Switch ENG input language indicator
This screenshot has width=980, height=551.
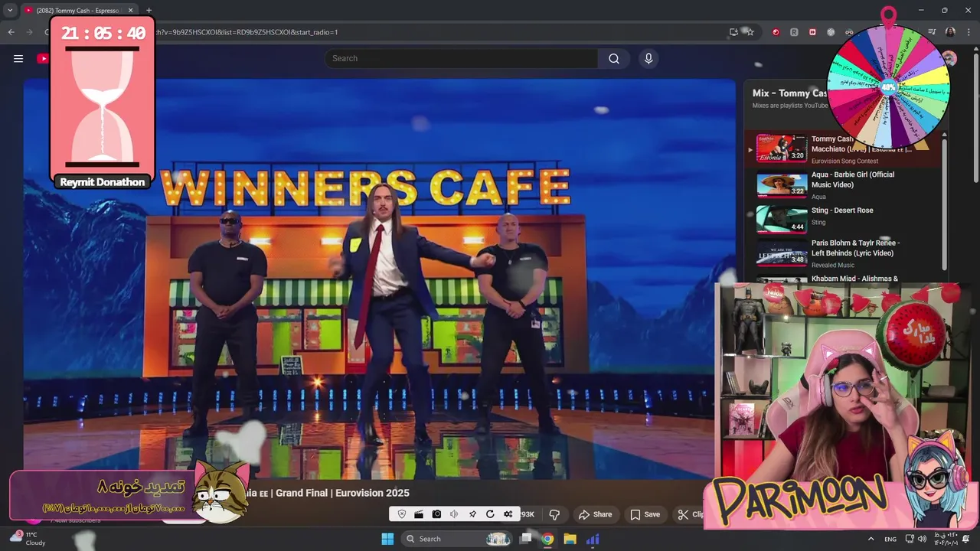point(890,539)
